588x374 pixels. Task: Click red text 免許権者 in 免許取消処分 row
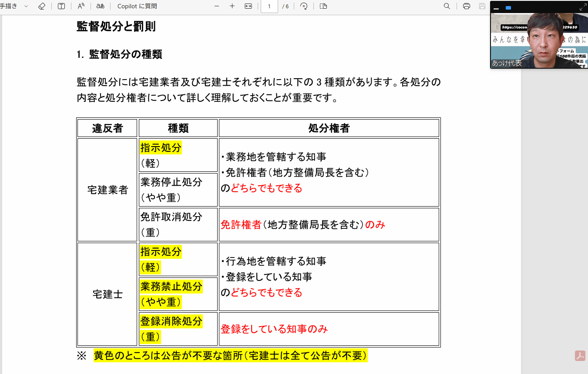(x=241, y=225)
